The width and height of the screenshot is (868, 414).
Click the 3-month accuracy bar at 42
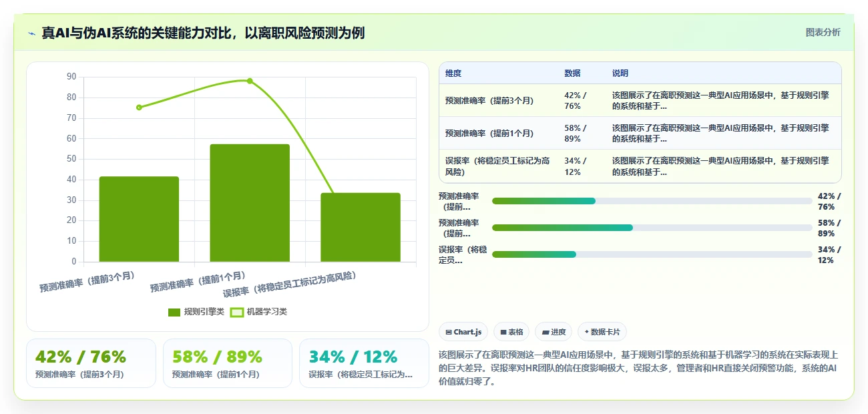click(x=139, y=219)
